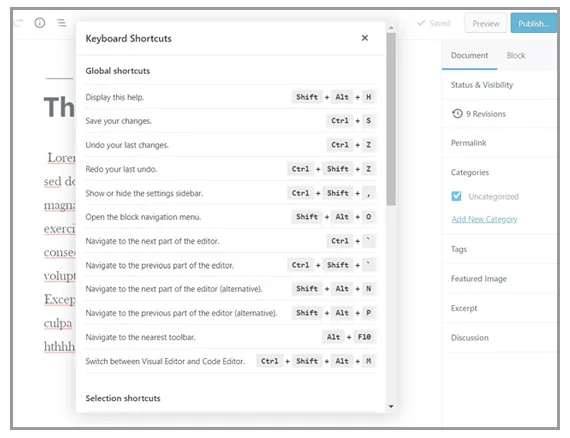Click the scrollbar down arrow

(391, 406)
